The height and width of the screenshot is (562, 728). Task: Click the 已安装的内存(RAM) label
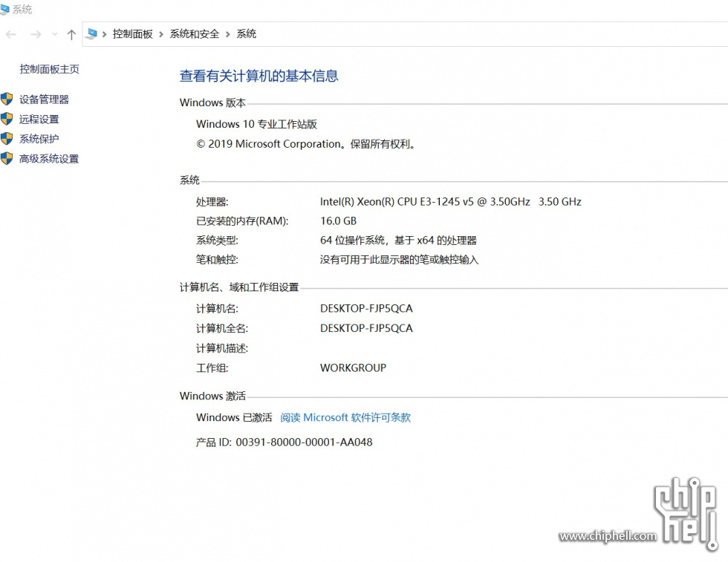[x=242, y=221]
